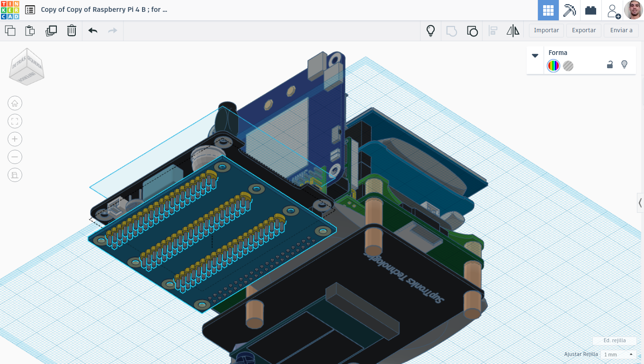Screen dimensions: 644x364
Task: Open the Ajustar Rejilla 1 mm dropdown
Action: pyautogui.click(x=618, y=355)
